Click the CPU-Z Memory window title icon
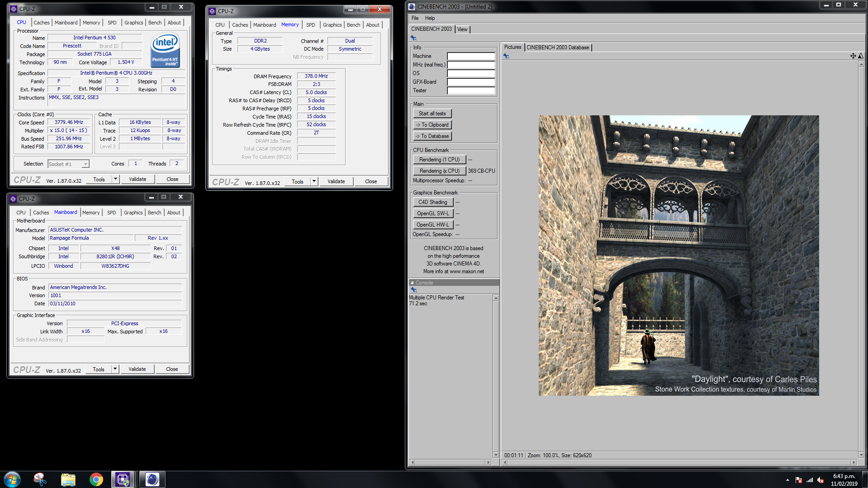The height and width of the screenshot is (488, 868). pos(212,11)
